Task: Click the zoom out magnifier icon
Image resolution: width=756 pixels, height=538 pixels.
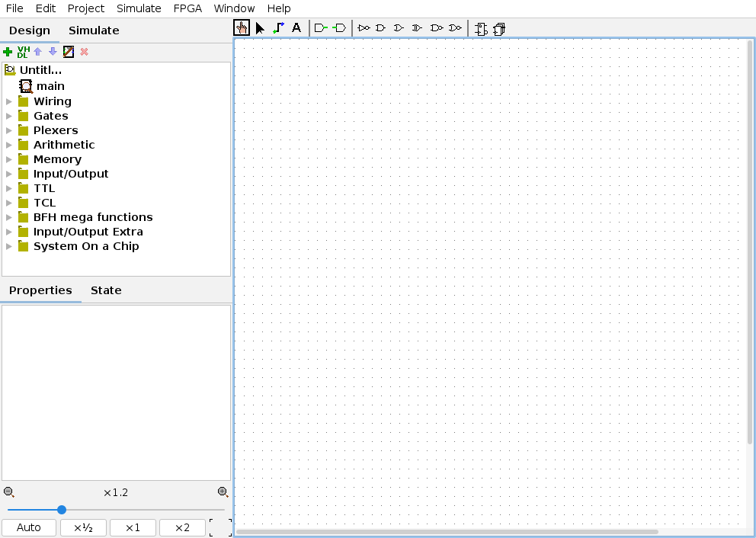Action: pos(8,492)
